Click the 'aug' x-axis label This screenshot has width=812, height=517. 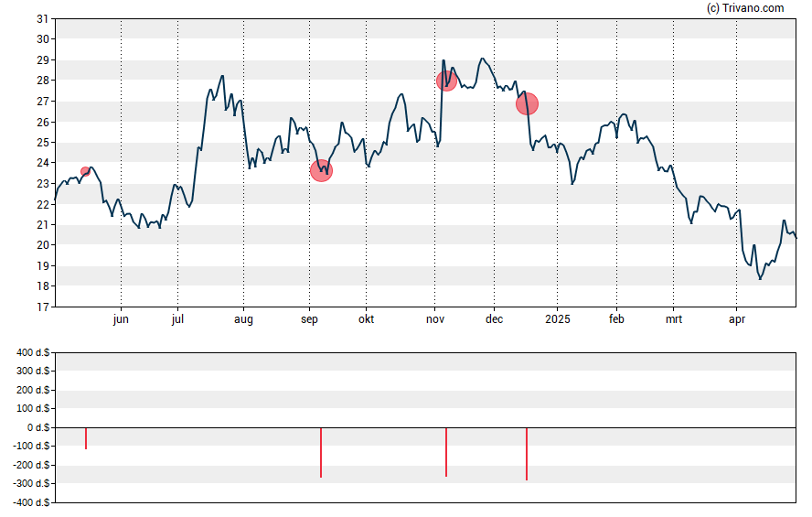tap(243, 319)
